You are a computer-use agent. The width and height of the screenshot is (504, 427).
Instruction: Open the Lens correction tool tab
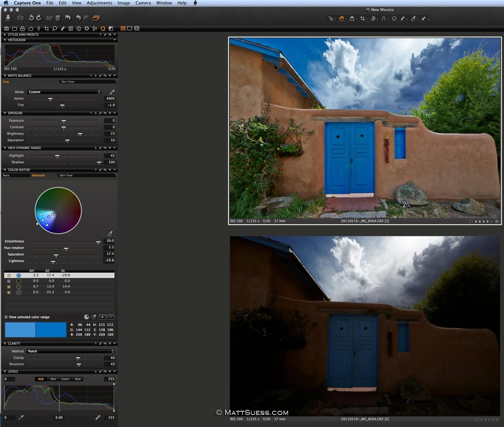click(x=39, y=29)
